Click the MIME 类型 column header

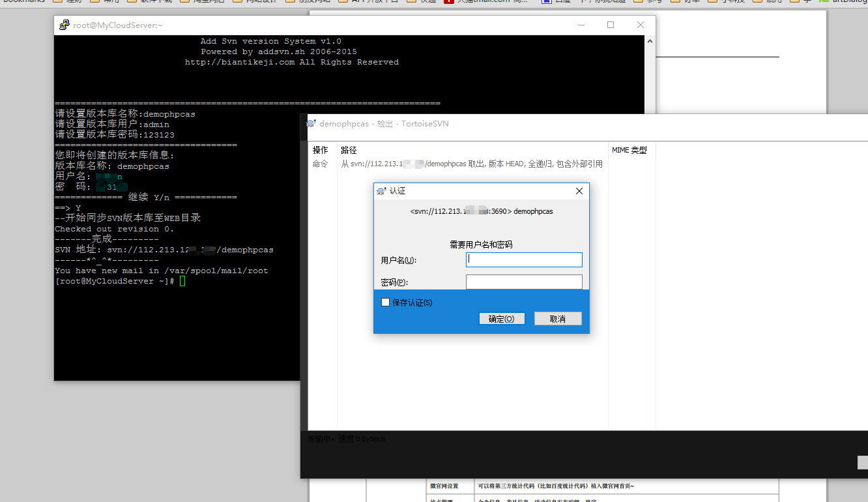click(x=629, y=150)
